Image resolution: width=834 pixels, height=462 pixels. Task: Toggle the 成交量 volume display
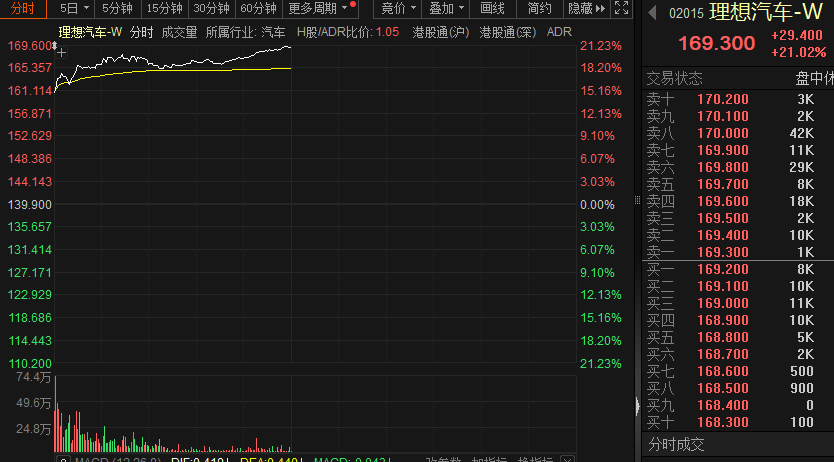click(x=179, y=32)
